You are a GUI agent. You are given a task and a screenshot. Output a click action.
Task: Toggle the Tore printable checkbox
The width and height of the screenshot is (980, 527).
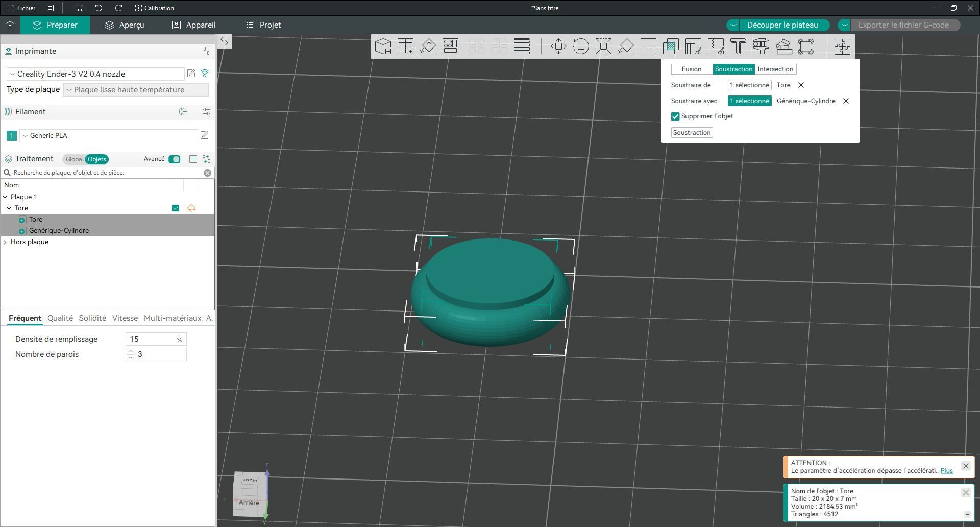(x=175, y=208)
